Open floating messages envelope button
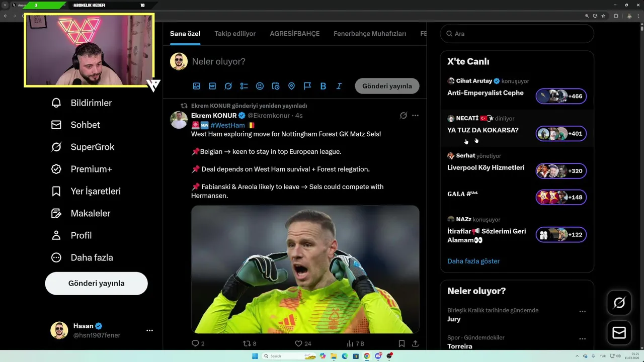 point(619,333)
